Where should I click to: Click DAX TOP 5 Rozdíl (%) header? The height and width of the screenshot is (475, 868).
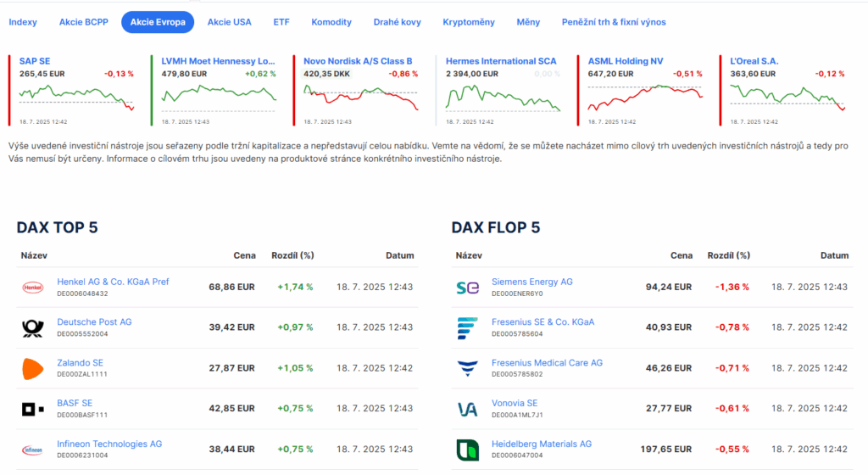[292, 255]
